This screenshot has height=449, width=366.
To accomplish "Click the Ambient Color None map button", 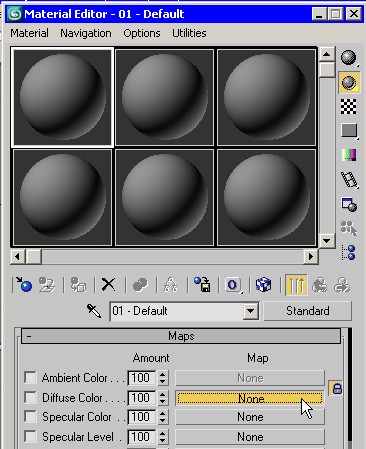I will pos(250,378).
